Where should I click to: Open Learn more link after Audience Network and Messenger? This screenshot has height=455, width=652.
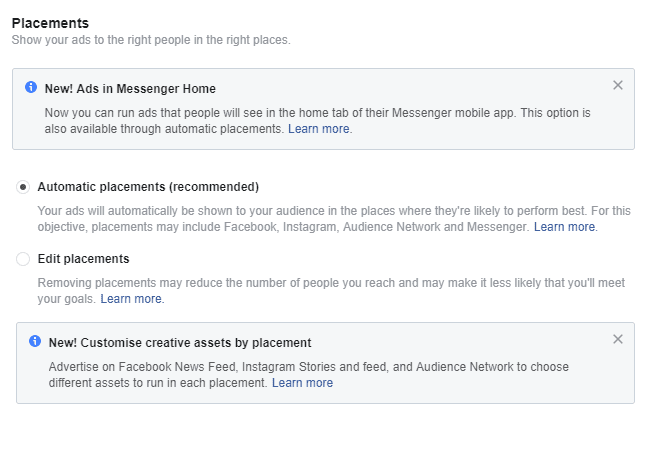[564, 227]
